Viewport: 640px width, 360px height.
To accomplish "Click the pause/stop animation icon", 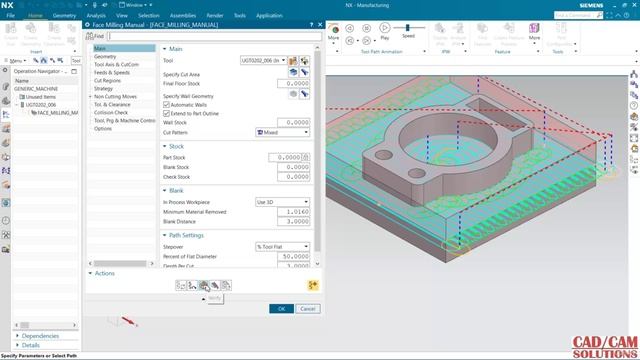I will pyautogui.click(x=367, y=28).
